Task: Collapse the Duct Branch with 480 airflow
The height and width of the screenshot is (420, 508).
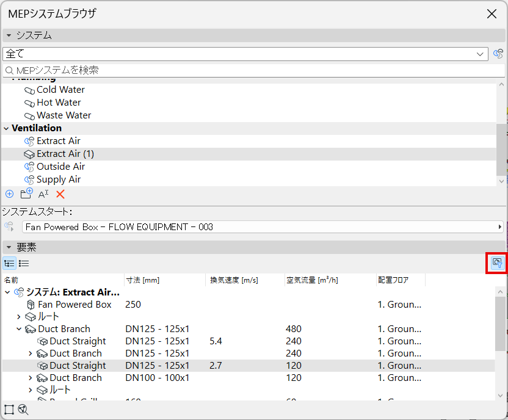Action: [19, 329]
